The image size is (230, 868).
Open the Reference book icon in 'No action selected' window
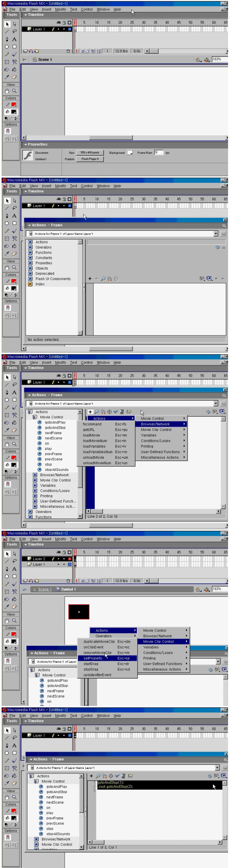[x=217, y=247]
